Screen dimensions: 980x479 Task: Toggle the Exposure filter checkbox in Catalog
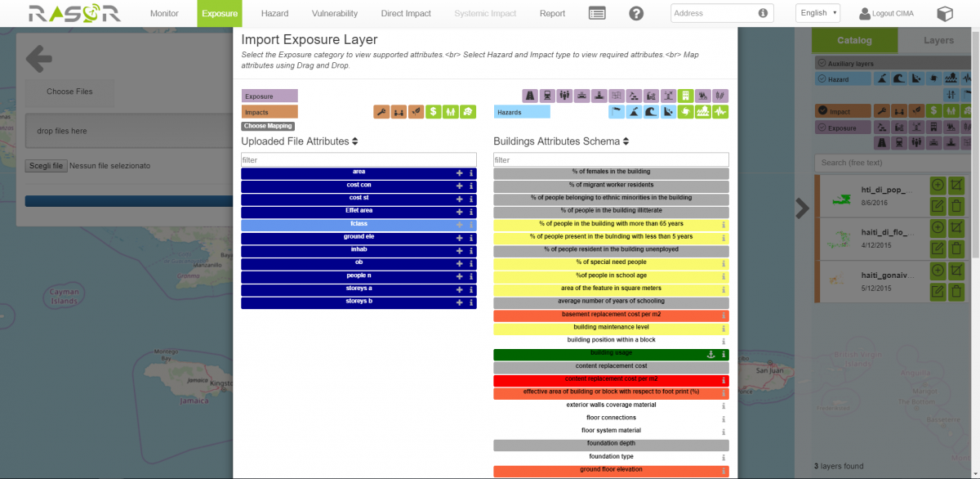pyautogui.click(x=822, y=128)
